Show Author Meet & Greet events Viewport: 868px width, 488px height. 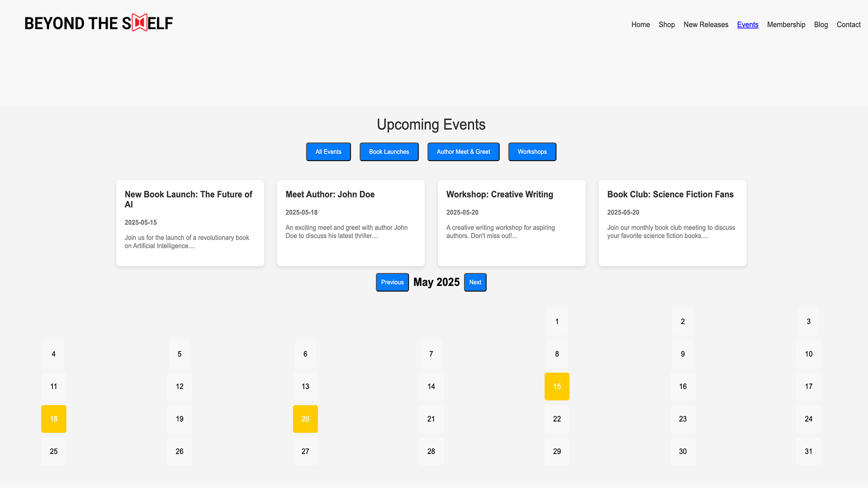463,152
